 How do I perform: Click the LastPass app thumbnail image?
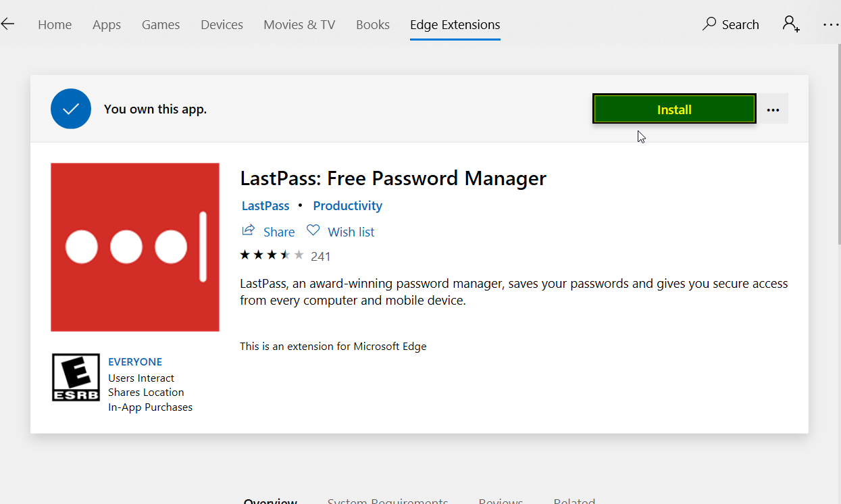point(134,247)
